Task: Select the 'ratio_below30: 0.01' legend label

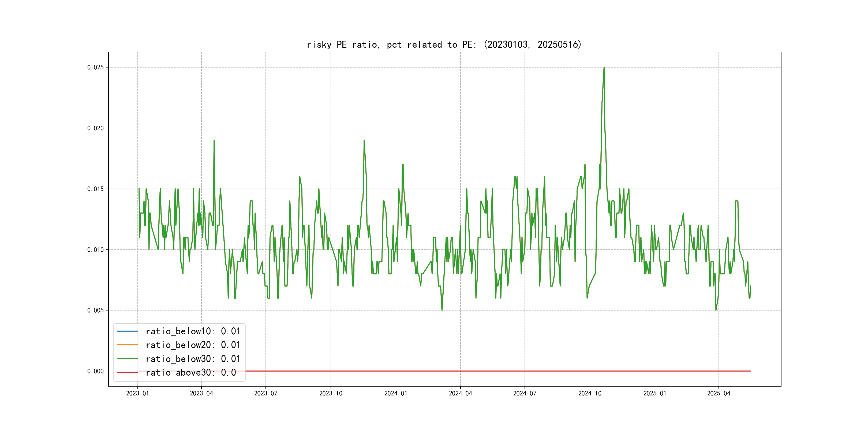Action: click(193, 358)
